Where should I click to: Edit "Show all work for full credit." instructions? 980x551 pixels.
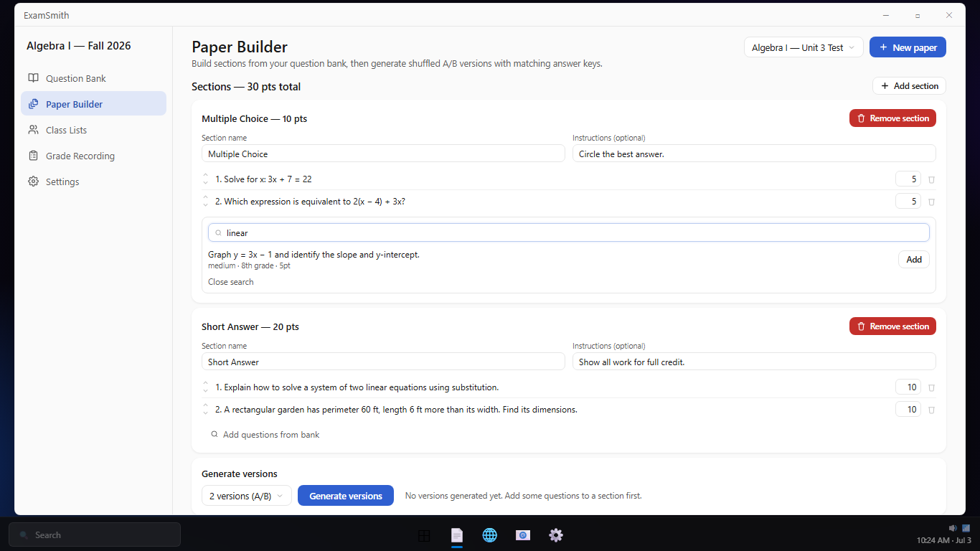tap(754, 362)
